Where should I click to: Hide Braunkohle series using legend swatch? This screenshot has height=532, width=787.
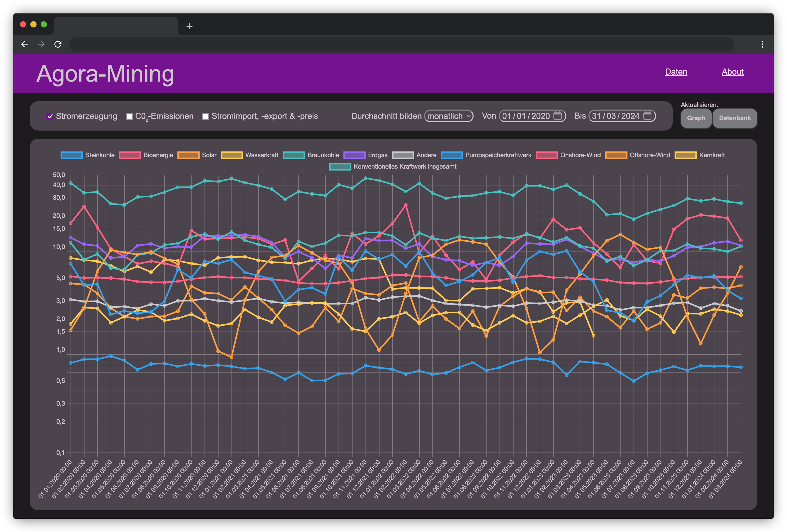[x=294, y=155]
